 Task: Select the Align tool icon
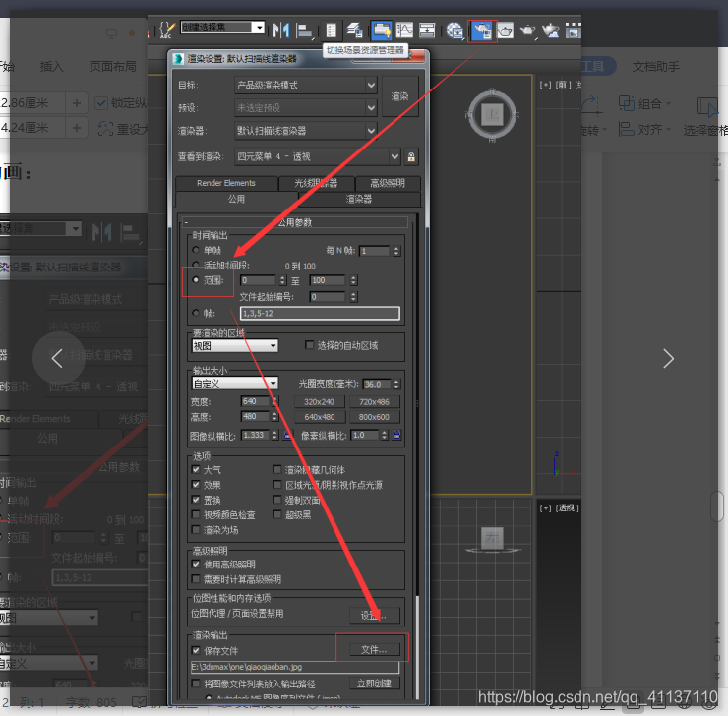tap(304, 30)
